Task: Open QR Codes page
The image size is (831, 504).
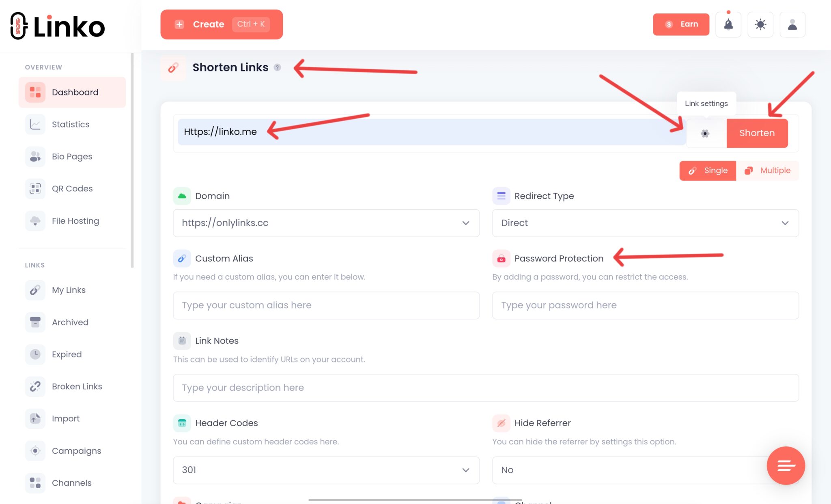Action: [72, 188]
